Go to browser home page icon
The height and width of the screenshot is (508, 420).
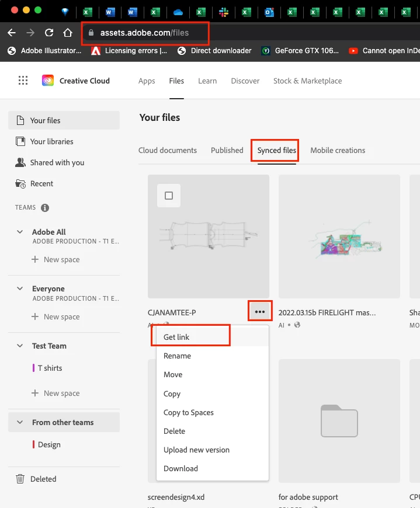pyautogui.click(x=67, y=32)
